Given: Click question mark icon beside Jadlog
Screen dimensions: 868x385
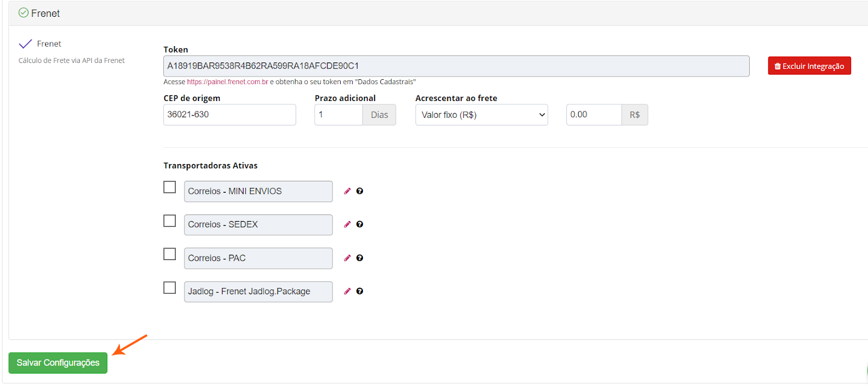Looking at the screenshot, I should pyautogui.click(x=360, y=291).
